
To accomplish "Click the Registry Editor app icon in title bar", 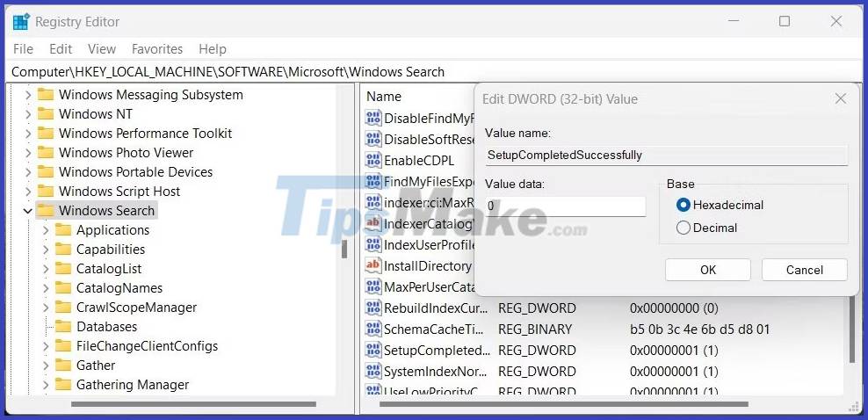I will 21,22.
